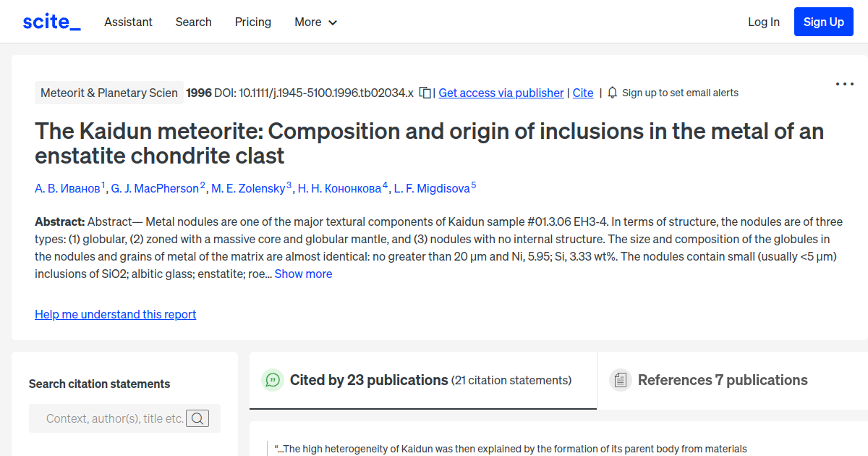Click the smiley citation icon beside Cited by
868x456 pixels.
pos(273,380)
